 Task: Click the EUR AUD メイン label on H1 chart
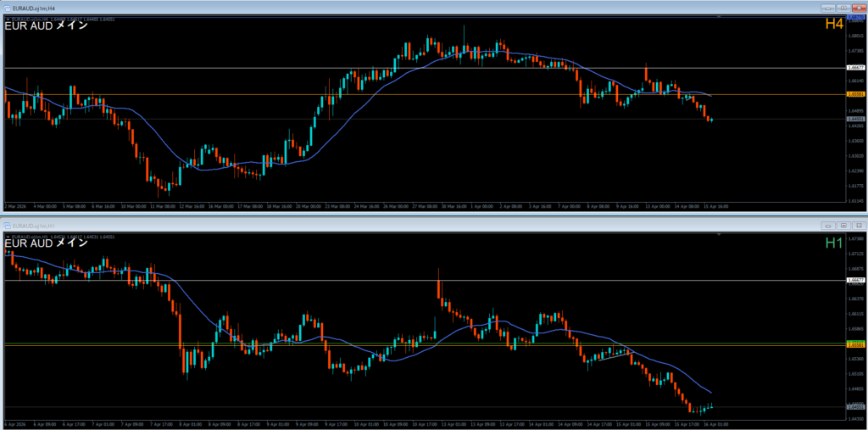tap(47, 243)
